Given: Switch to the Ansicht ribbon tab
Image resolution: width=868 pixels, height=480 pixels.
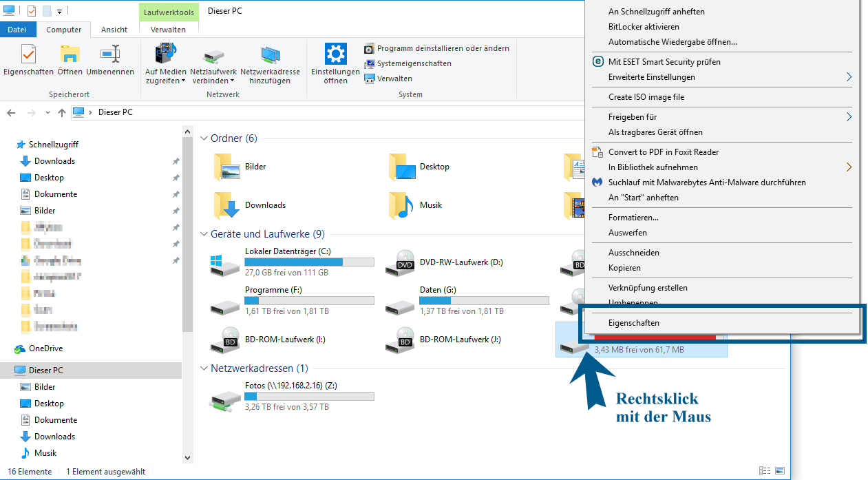Looking at the screenshot, I should (x=114, y=30).
